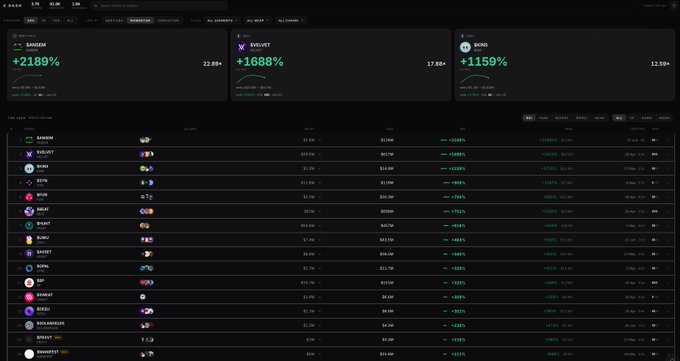
Task: Select the $SYN token name
Action: coord(42,180)
